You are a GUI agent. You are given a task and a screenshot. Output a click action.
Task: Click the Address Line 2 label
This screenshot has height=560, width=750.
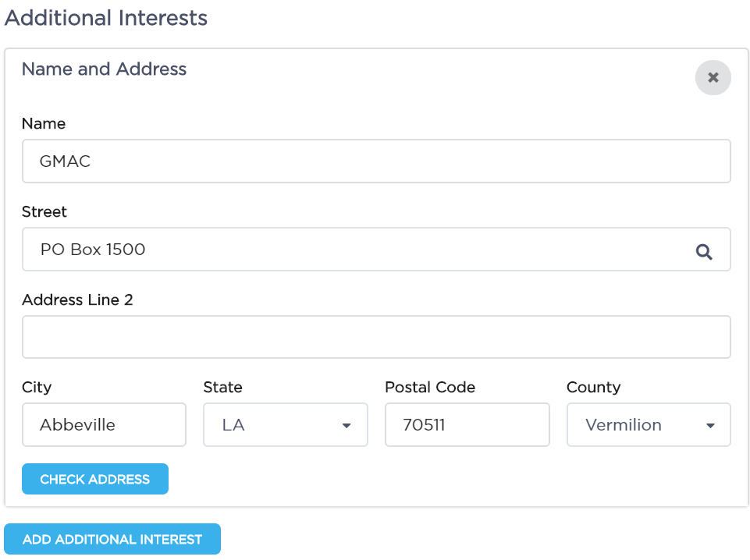(x=77, y=299)
